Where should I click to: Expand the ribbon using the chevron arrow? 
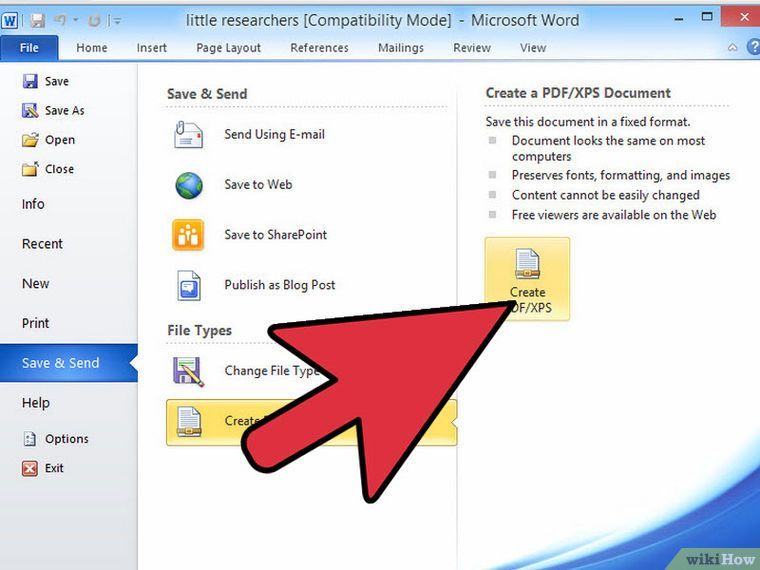tap(733, 47)
